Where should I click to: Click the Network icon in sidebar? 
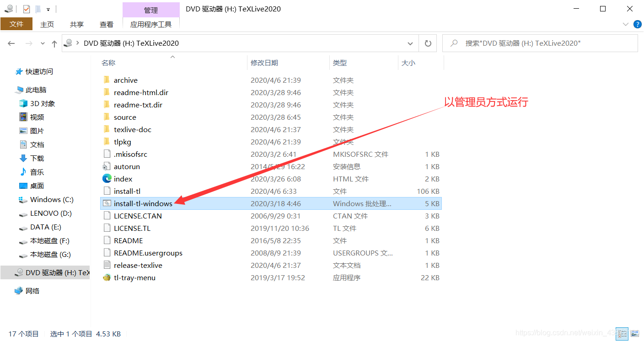coord(19,291)
